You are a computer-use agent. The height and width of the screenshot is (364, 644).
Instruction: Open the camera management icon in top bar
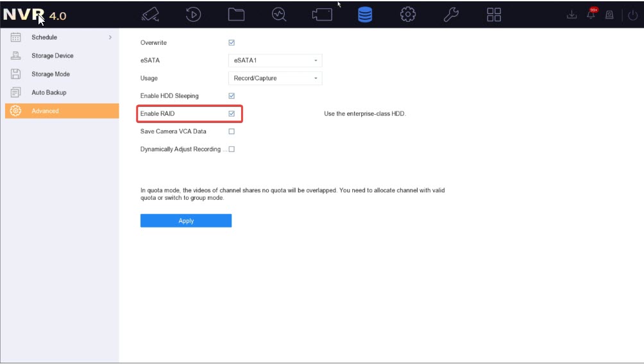tap(150, 15)
